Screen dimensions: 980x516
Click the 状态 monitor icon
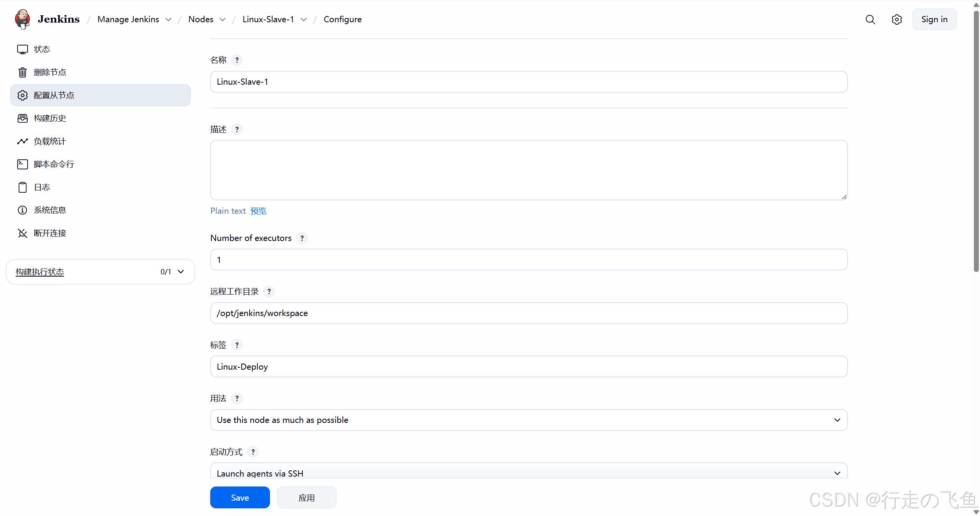(23, 49)
